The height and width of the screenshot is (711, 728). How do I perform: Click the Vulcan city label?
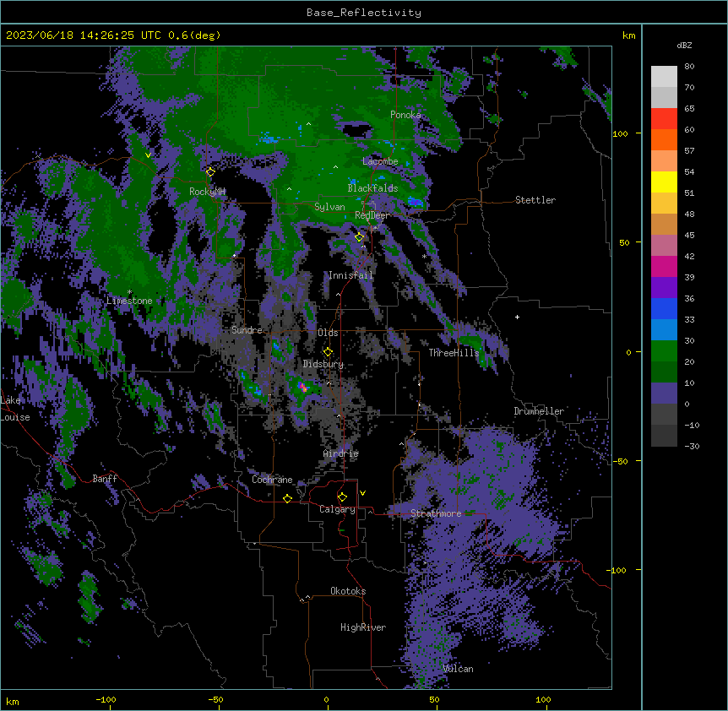tap(458, 669)
